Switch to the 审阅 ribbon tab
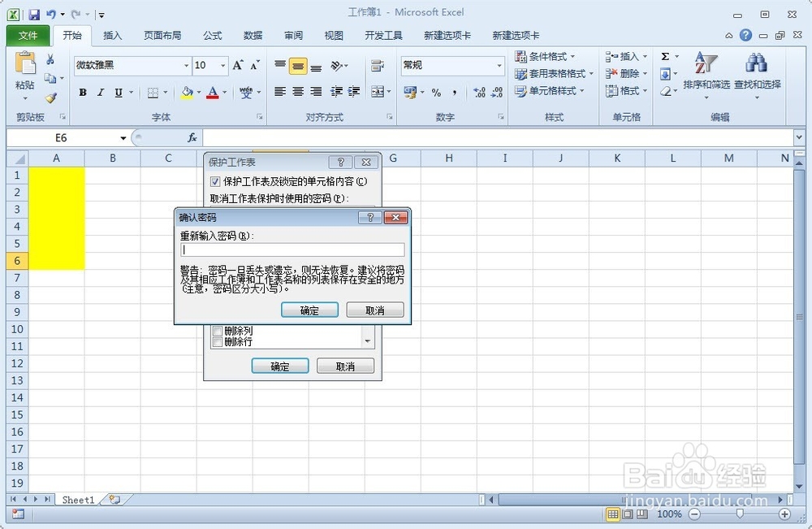This screenshot has height=529, width=812. [293, 35]
